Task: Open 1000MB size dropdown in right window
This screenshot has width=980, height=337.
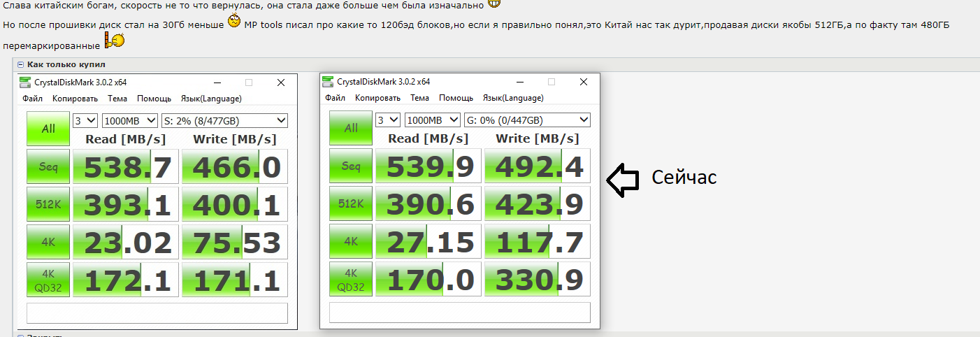Action: click(432, 120)
